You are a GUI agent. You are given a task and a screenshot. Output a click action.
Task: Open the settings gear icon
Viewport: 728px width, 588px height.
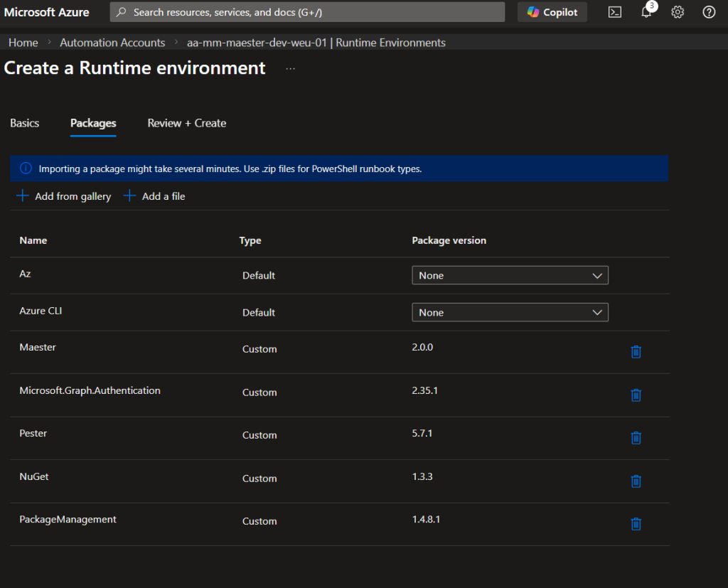pos(678,12)
